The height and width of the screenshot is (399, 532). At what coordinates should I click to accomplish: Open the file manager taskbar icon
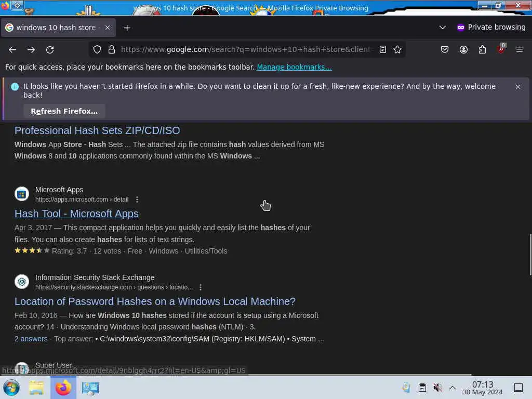point(37,388)
